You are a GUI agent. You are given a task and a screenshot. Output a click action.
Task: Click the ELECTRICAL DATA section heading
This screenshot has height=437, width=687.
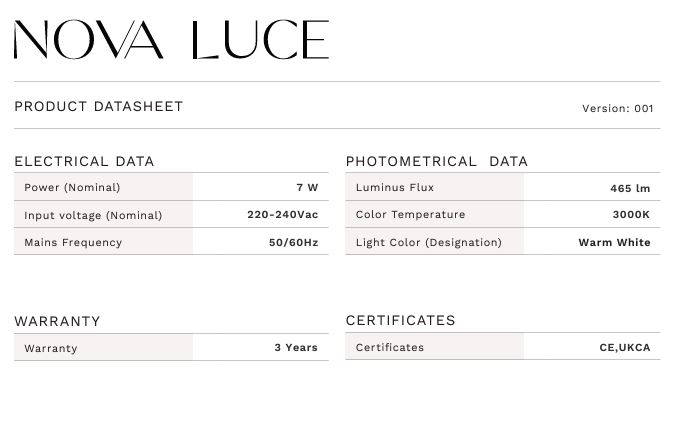84,161
